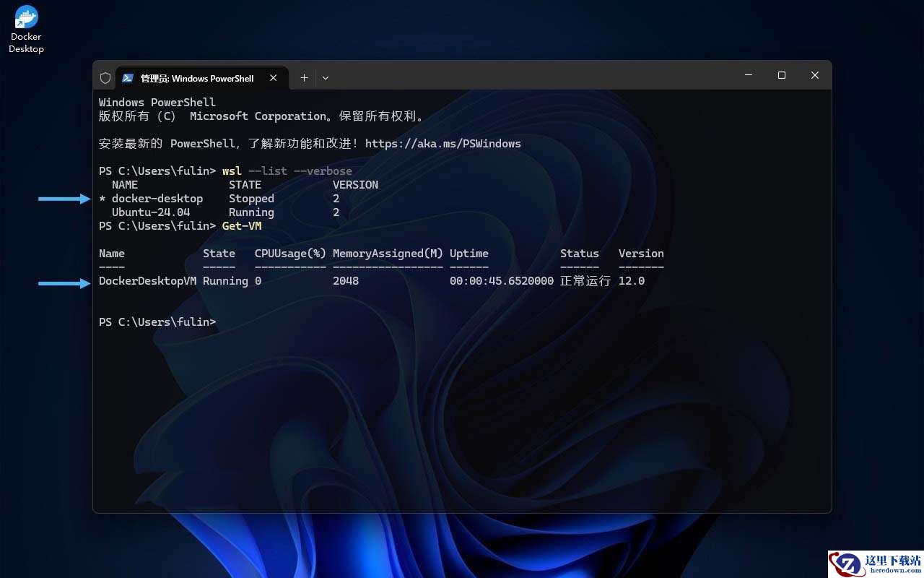Open the https://aka.ms/PSWindows link

[x=443, y=144]
